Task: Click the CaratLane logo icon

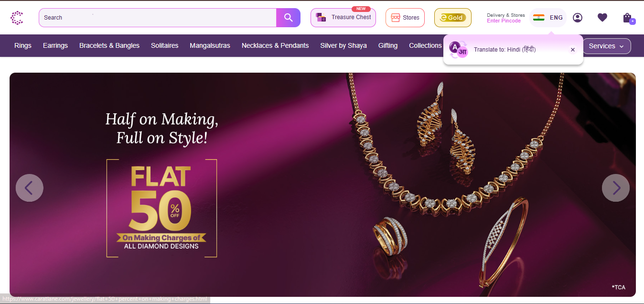Action: [17, 18]
